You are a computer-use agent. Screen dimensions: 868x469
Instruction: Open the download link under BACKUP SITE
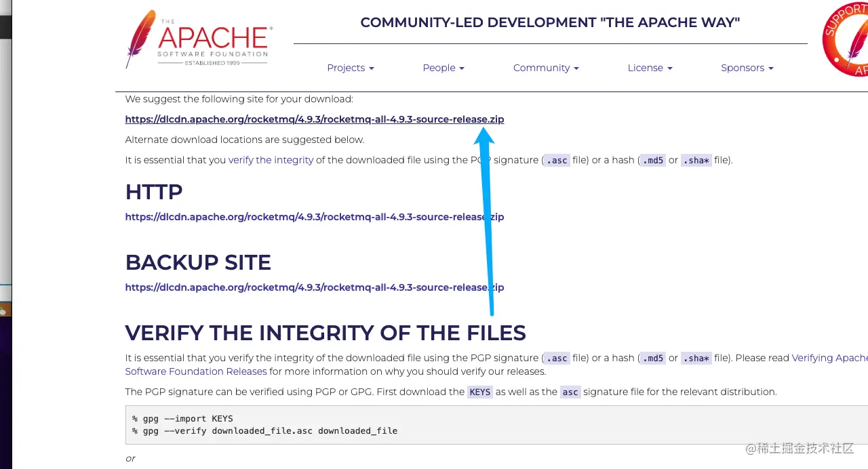315,287
